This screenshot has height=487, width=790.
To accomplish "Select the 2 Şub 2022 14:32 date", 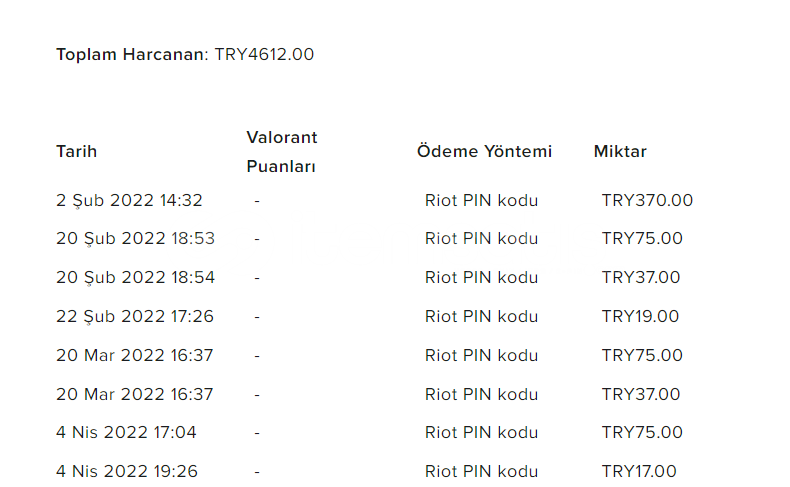I will point(129,201).
